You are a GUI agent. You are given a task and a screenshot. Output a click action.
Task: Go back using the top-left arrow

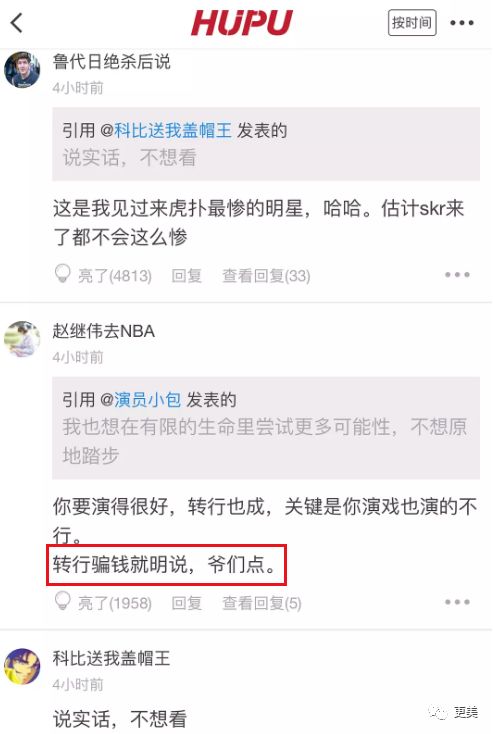17,22
